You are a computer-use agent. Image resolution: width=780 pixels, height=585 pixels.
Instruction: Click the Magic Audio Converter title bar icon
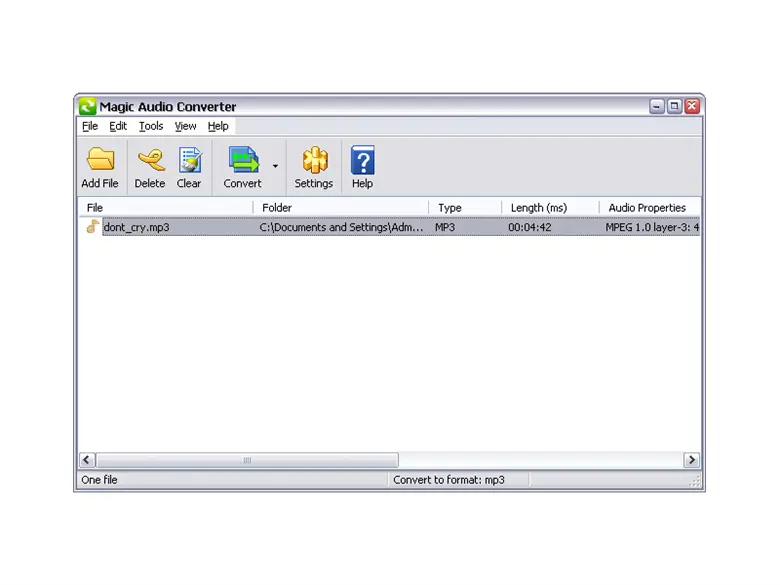coord(88,106)
